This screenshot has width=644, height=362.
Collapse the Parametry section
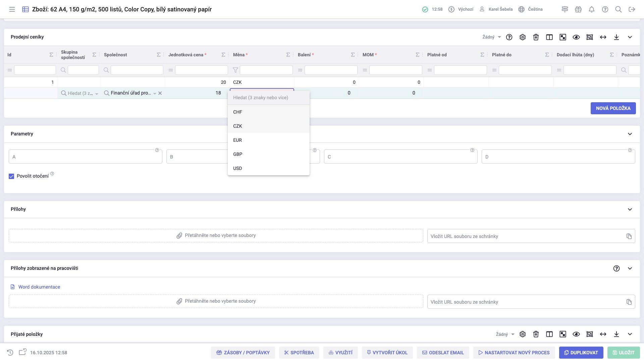(630, 134)
